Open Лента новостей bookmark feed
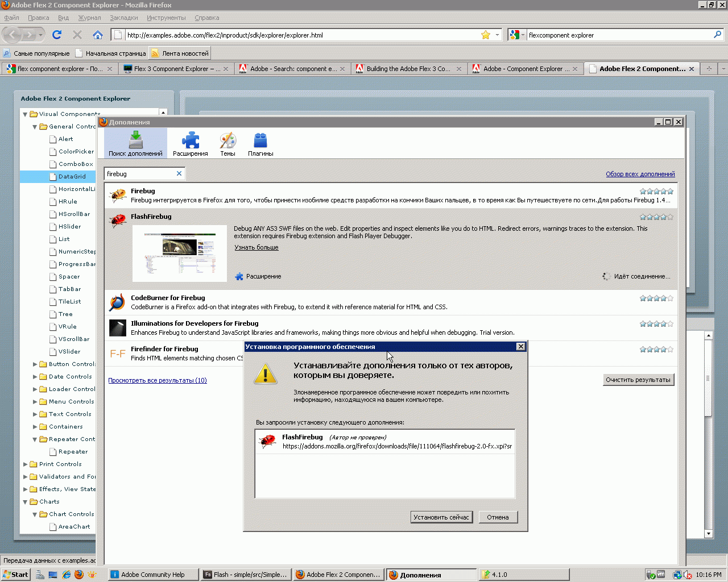Image resolution: width=728 pixels, height=582 pixels. [x=180, y=53]
